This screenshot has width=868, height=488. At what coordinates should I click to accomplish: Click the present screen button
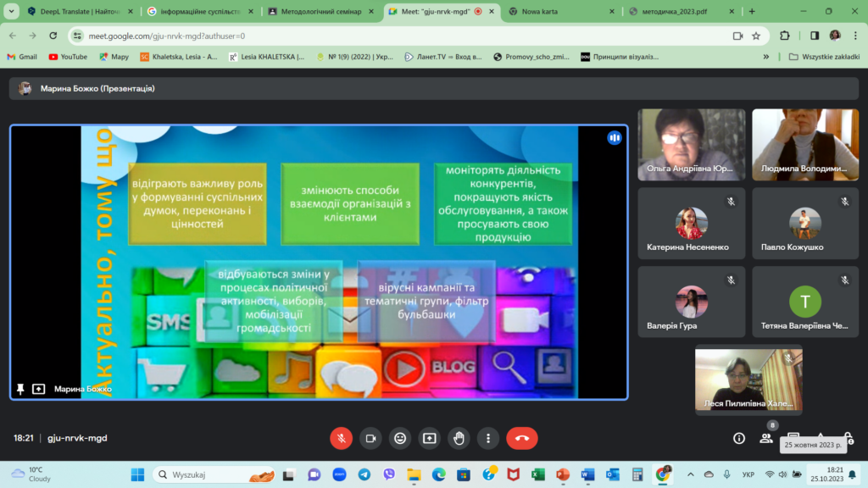coord(430,438)
